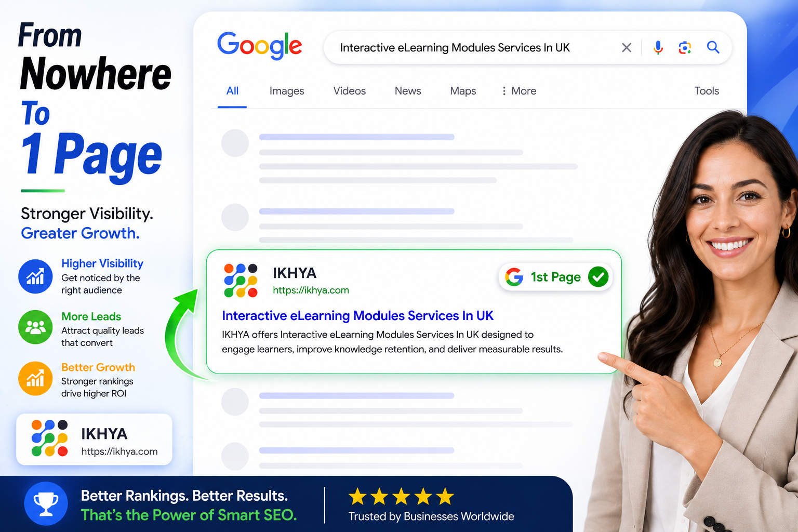Click the Get noticed by the right audience text
This screenshot has height=532, width=798.
(101, 284)
